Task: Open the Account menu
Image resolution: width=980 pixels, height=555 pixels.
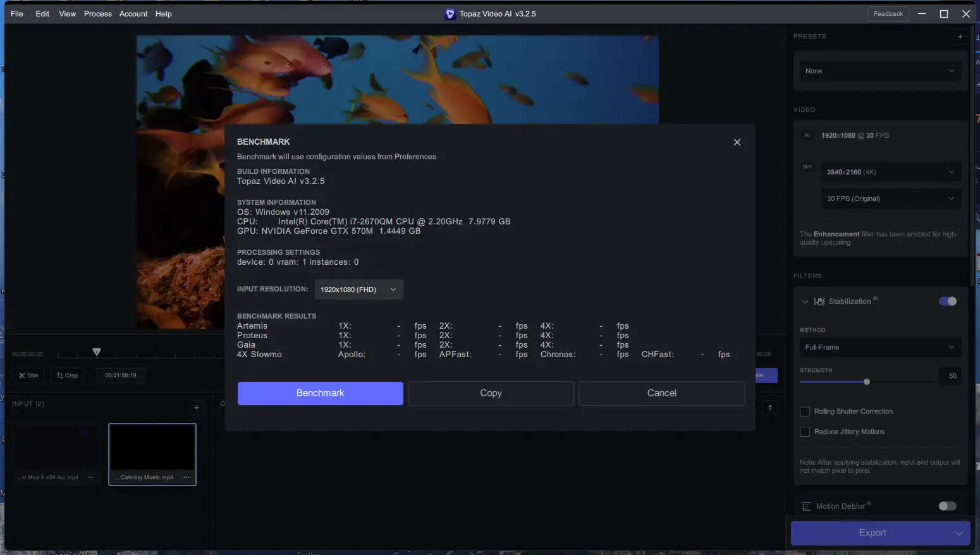Action: point(133,14)
